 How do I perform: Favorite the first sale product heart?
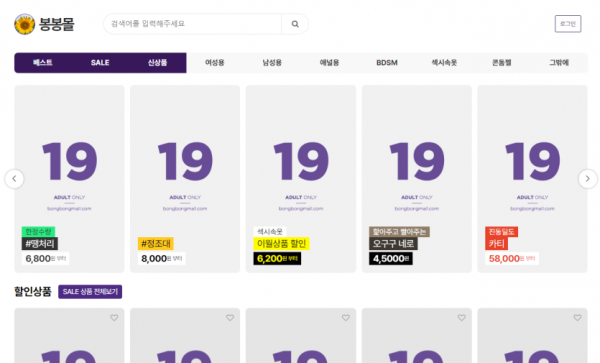(114, 317)
